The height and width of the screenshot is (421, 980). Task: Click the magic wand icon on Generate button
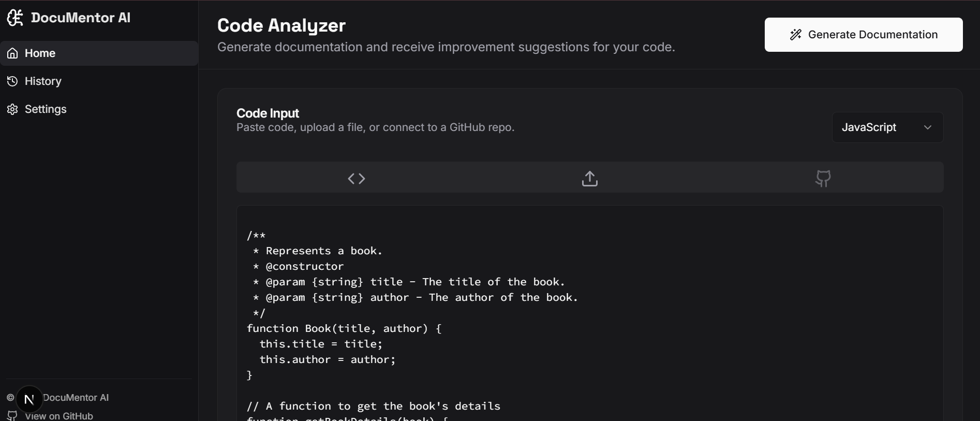point(796,35)
